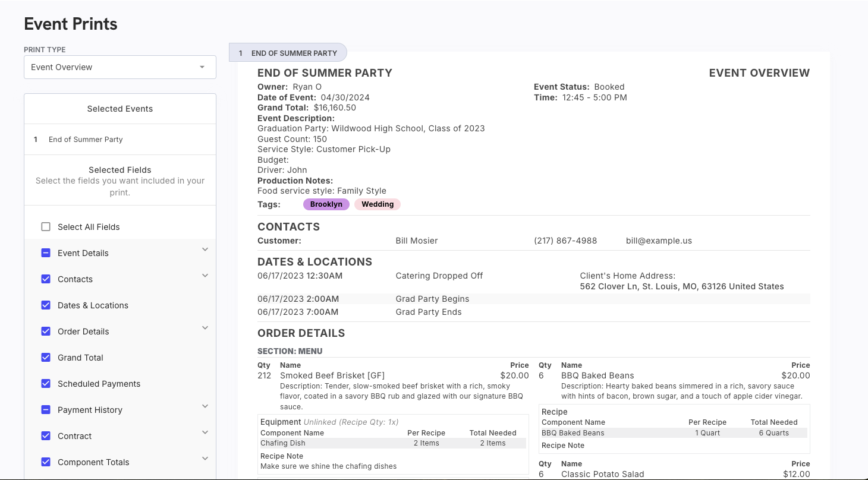Click the grand total $16,160.50
868x480 pixels.
pyautogui.click(x=335, y=108)
